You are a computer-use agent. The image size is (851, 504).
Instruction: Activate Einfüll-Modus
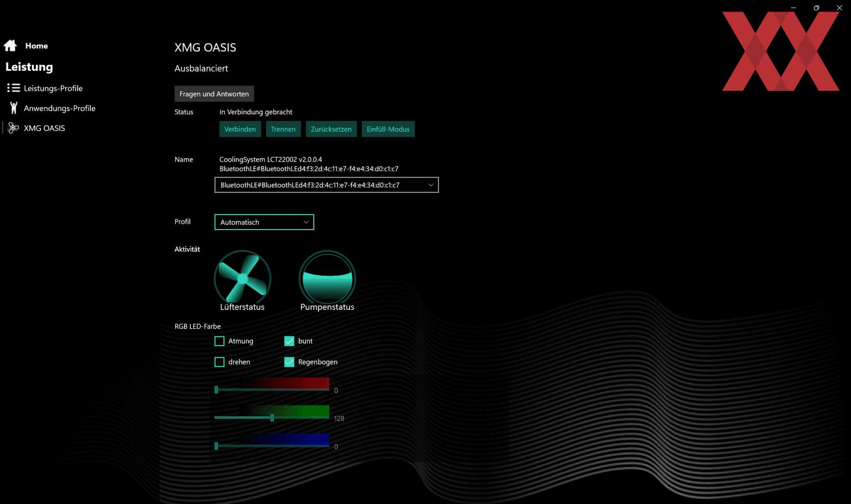(388, 129)
